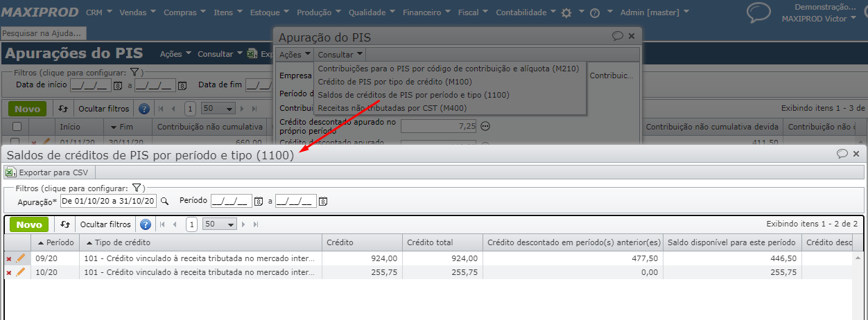
Task: Open the help question mark menu
Action: point(600,12)
